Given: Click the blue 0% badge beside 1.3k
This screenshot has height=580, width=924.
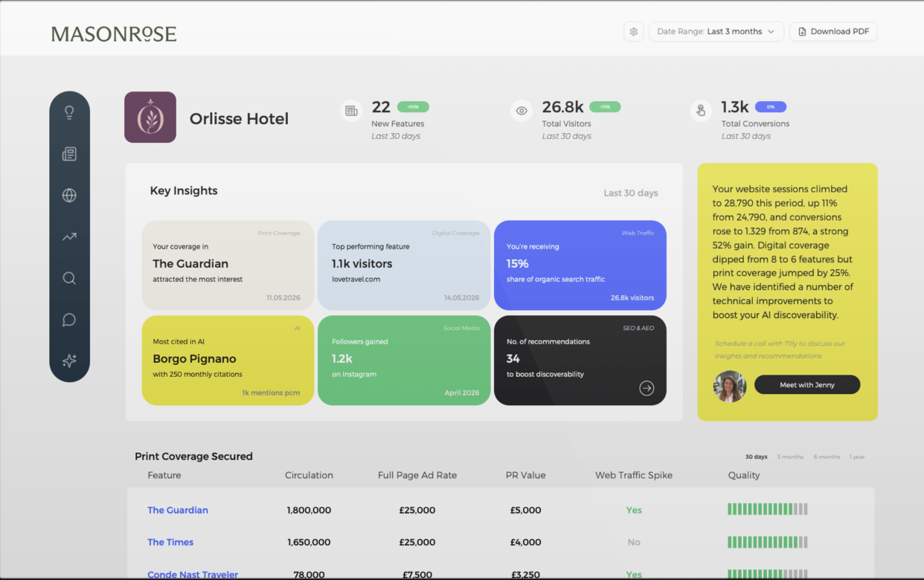Looking at the screenshot, I should click(x=771, y=107).
